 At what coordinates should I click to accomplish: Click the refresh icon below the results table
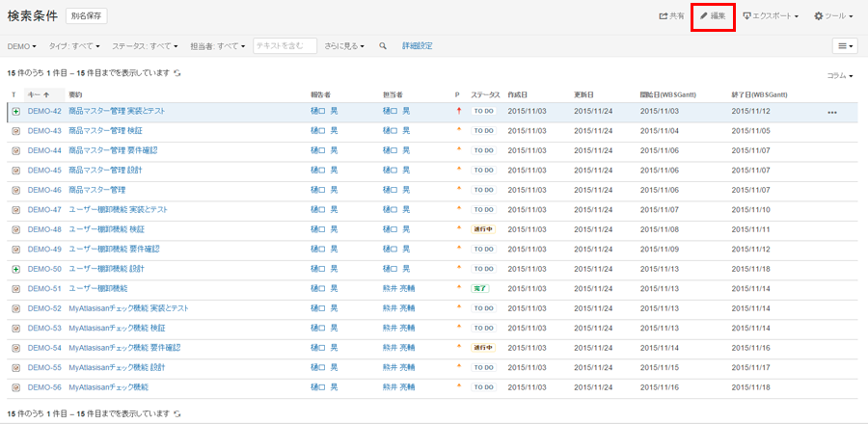pyautogui.click(x=177, y=413)
